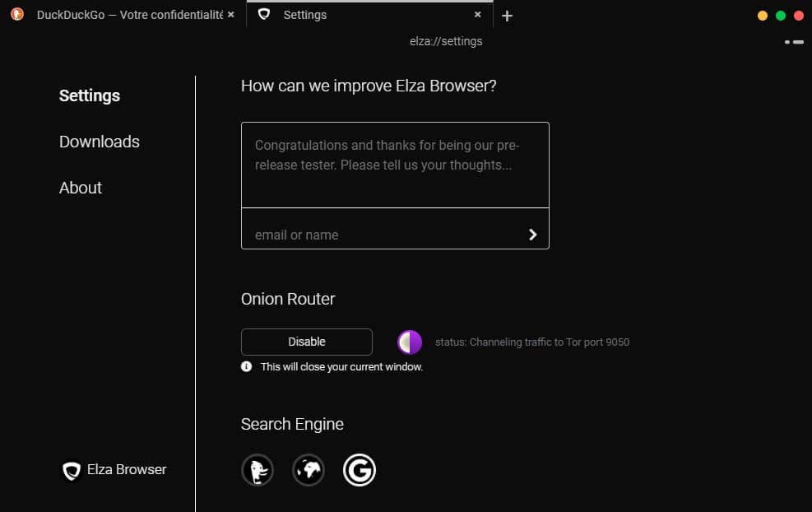Click the elza://settings address bar

pyautogui.click(x=446, y=41)
